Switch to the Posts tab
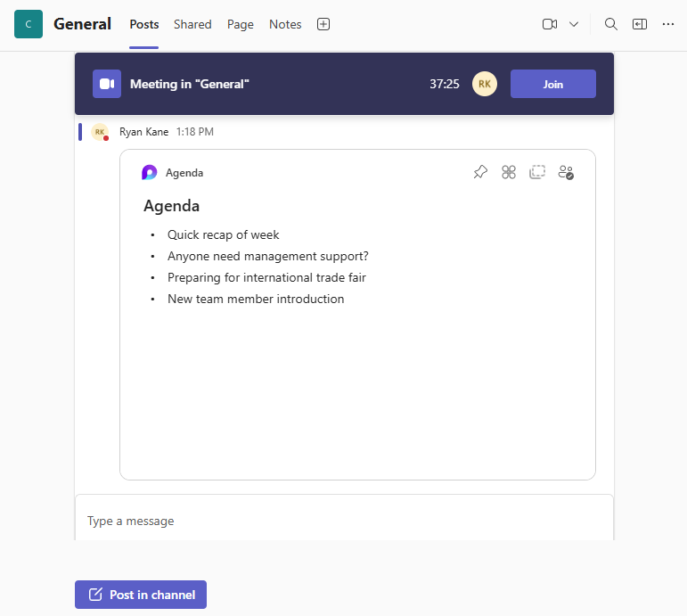The height and width of the screenshot is (616, 687). point(144,24)
